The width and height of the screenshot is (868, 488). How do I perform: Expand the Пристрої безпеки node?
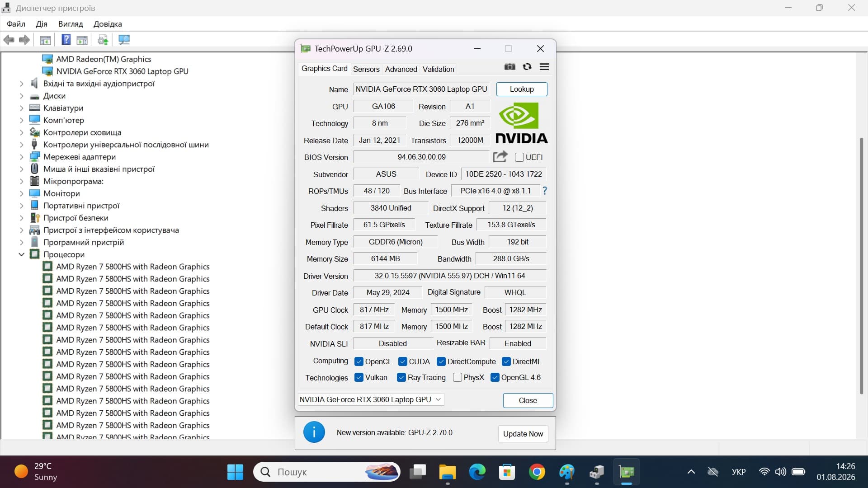(x=21, y=218)
